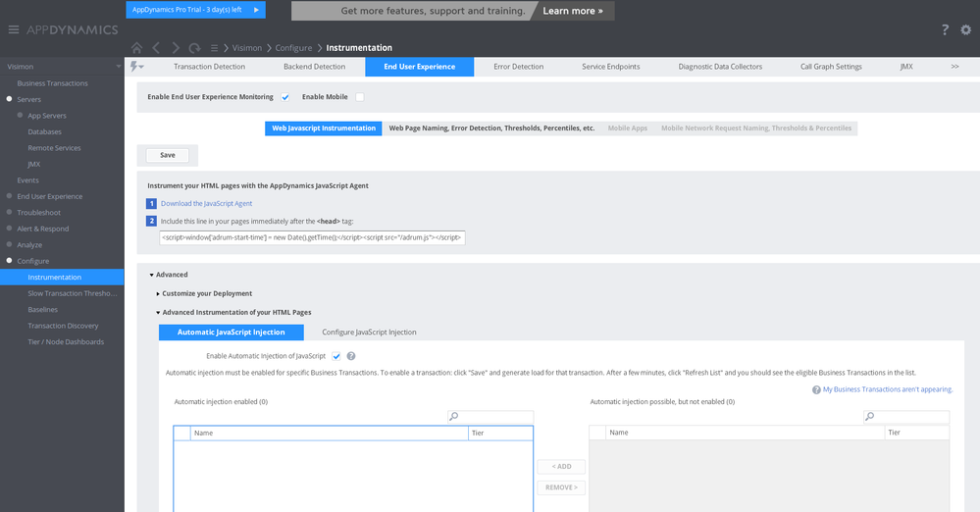Open the breadcrumb list menu icon

214,47
